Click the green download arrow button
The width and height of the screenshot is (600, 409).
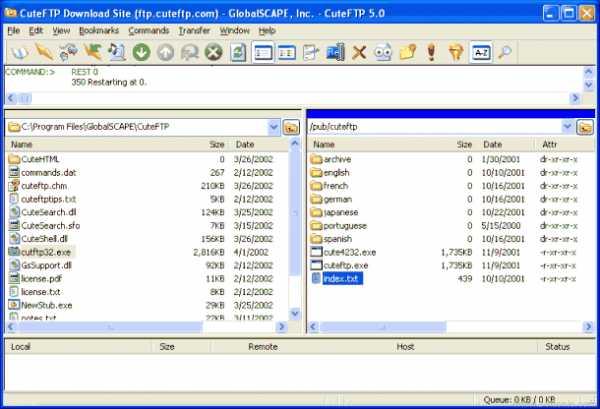(x=141, y=52)
